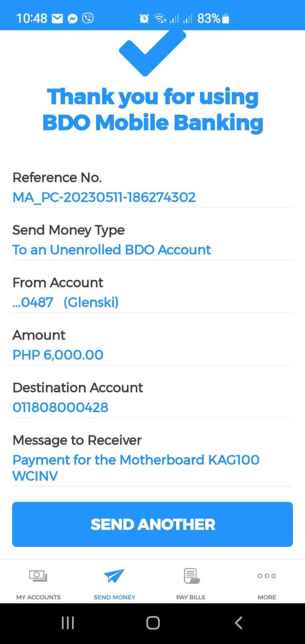Open the Android recent apps button

click(x=68, y=623)
